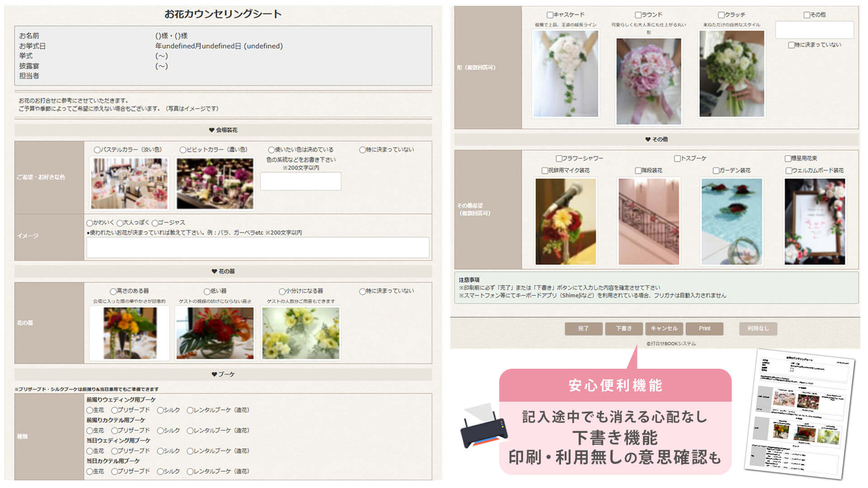Image resolution: width=868 pixels, height=488 pixels.
Task: Click the 花の器 section header
Action: click(223, 272)
